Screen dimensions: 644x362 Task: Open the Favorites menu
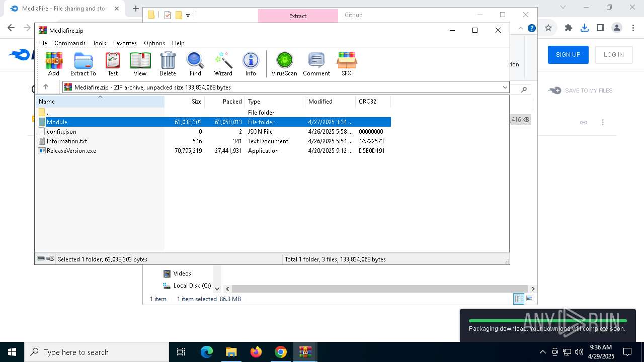tap(125, 43)
